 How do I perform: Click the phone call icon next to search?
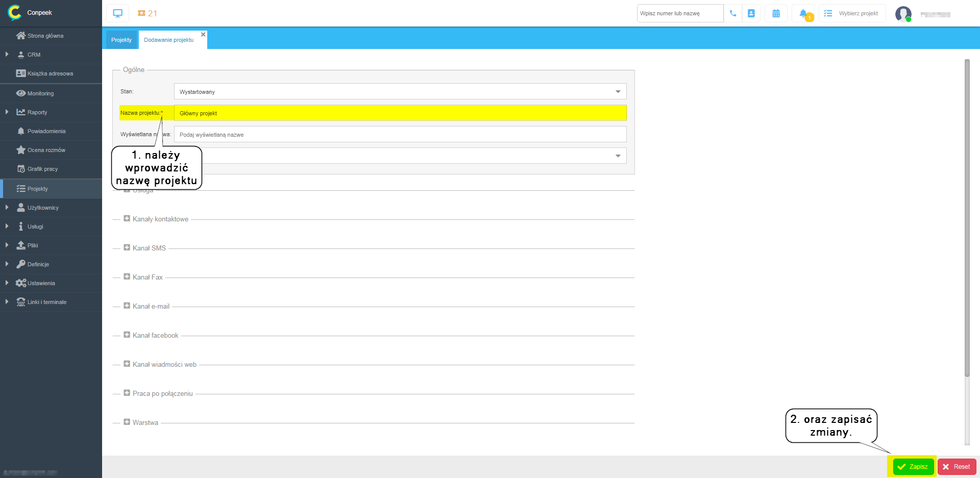pos(733,13)
